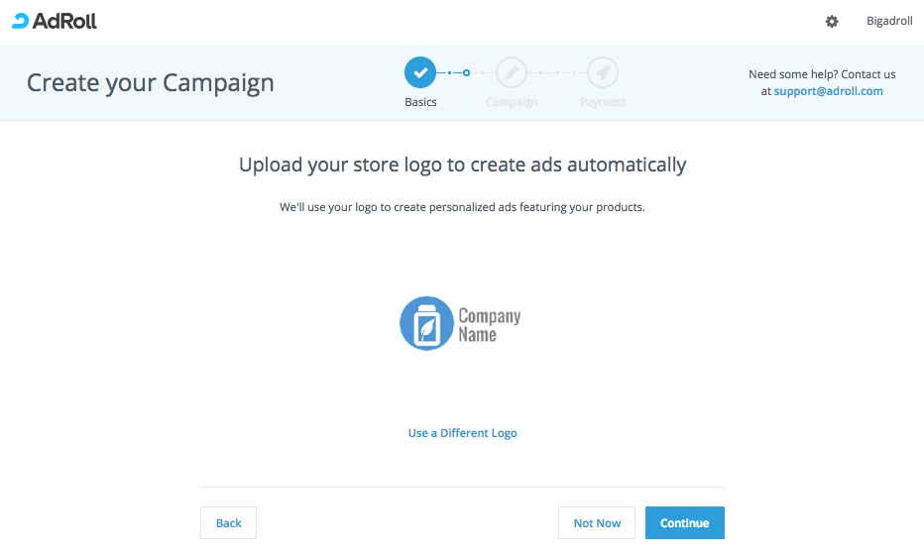Click the AdRoll logo icon
Viewport: 924px width, 560px height.
coord(20,21)
